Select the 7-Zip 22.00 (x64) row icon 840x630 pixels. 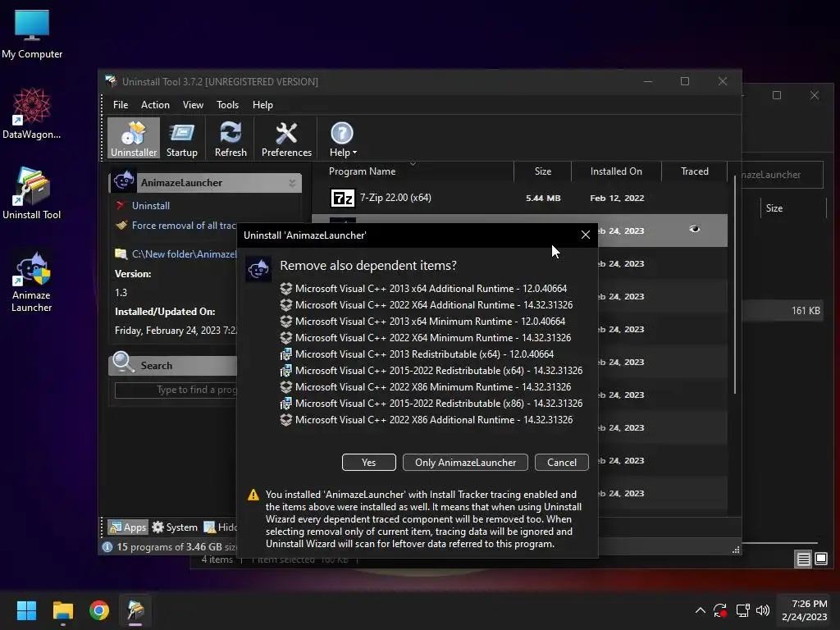click(x=342, y=199)
